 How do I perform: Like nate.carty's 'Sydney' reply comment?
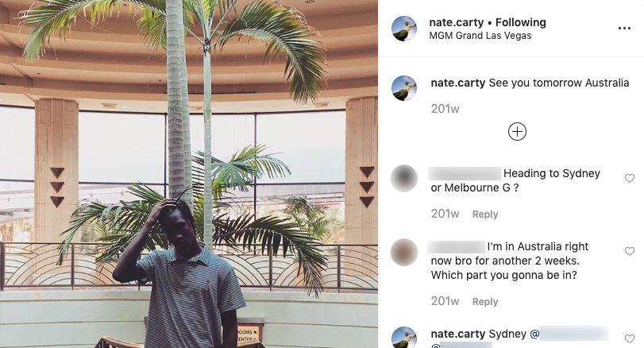[x=629, y=338]
